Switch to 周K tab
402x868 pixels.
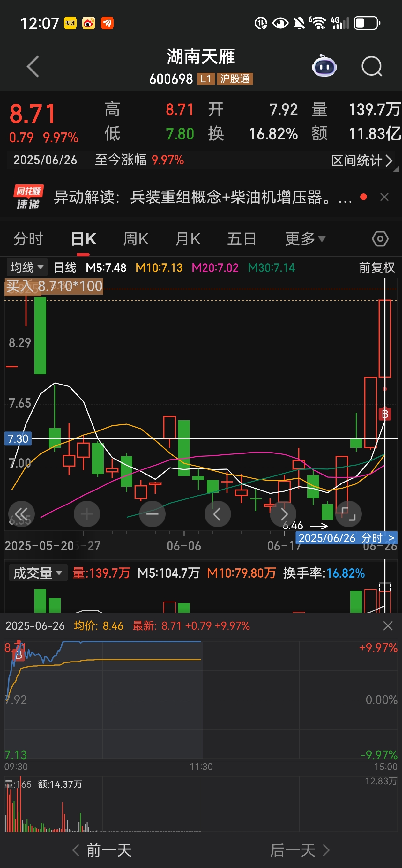coord(136,239)
